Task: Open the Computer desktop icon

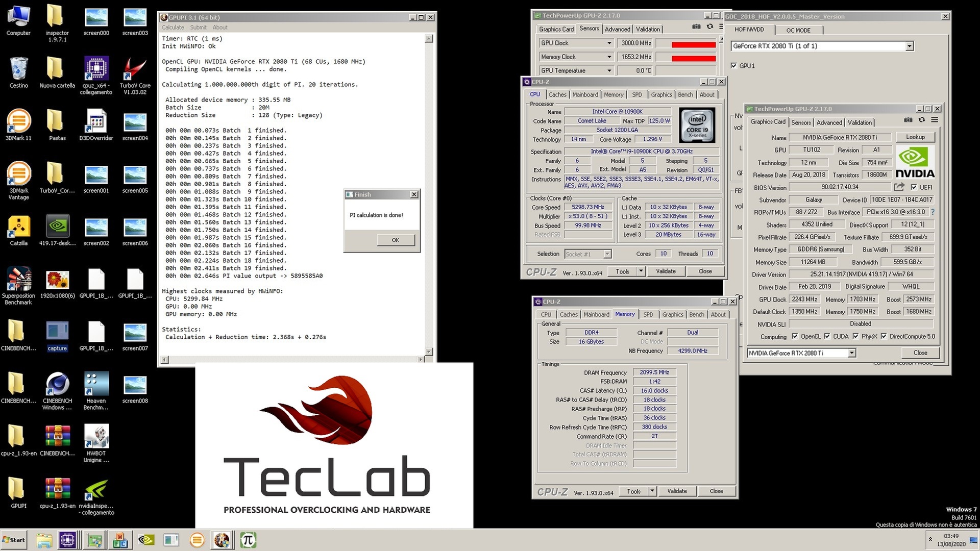Action: 18,20
